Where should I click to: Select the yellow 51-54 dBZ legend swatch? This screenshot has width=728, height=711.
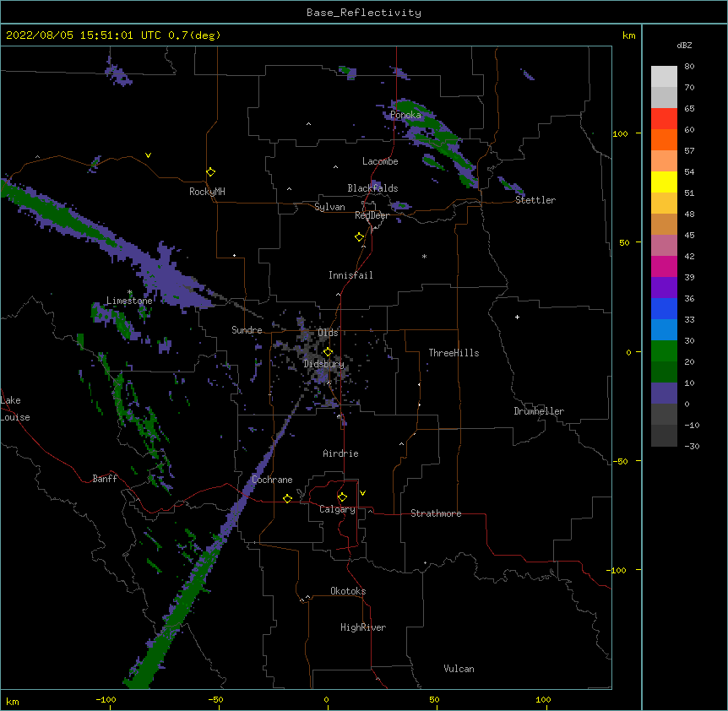[664, 182]
